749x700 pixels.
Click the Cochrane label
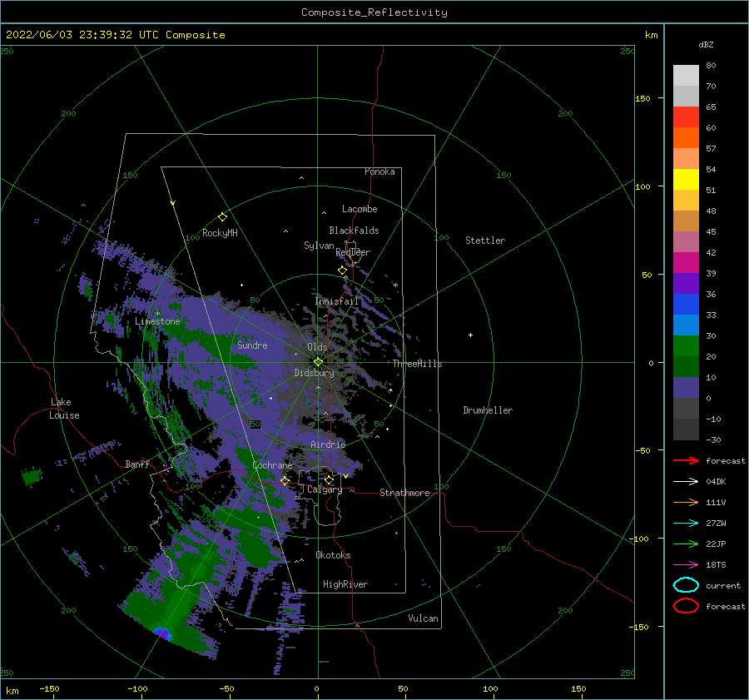click(272, 465)
